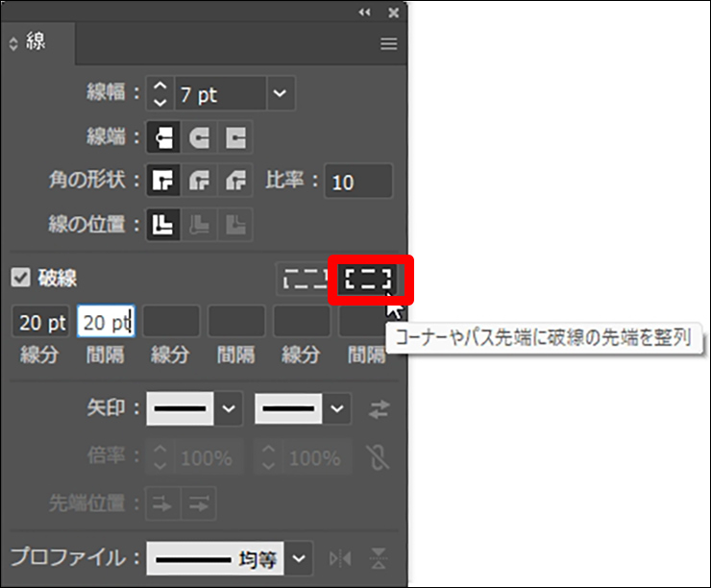Viewport: 711px width, 588px height.
Task: Select the projecting cap line end icon
Action: tap(235, 137)
